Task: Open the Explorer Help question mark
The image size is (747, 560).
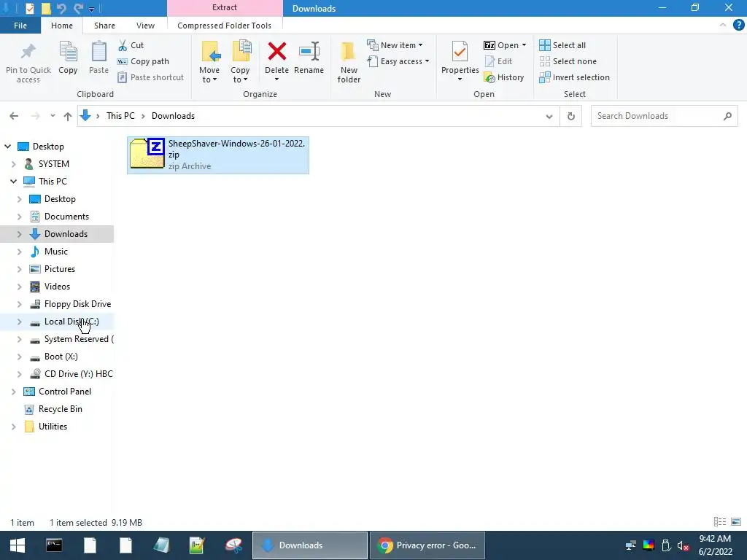Action: 738,26
